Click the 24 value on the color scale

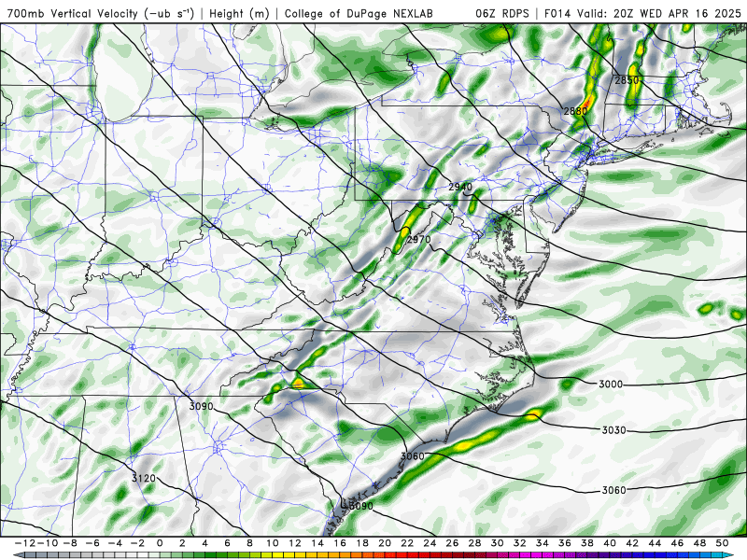(x=430, y=543)
